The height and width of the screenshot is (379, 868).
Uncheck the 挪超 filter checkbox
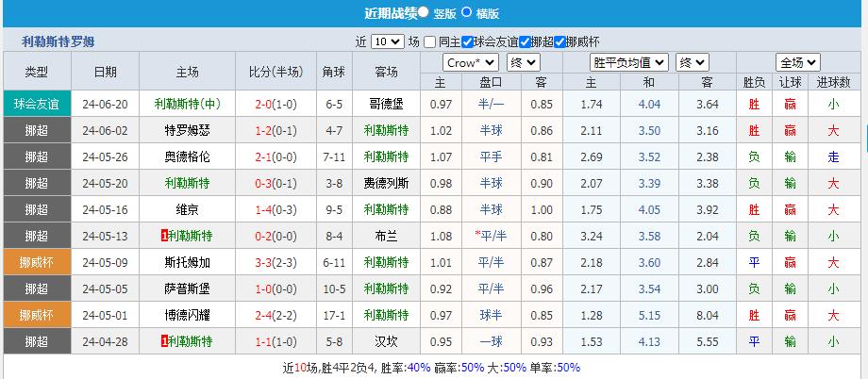[x=525, y=41]
